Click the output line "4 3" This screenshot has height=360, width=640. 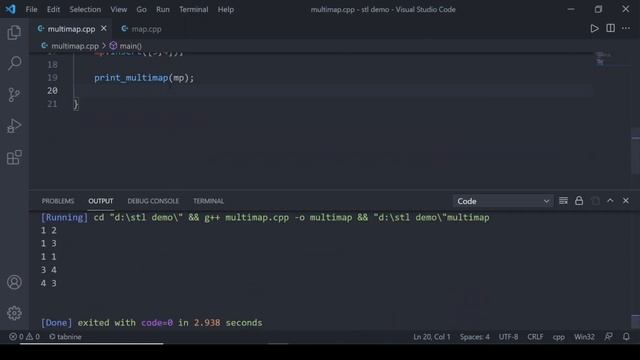[x=49, y=283]
